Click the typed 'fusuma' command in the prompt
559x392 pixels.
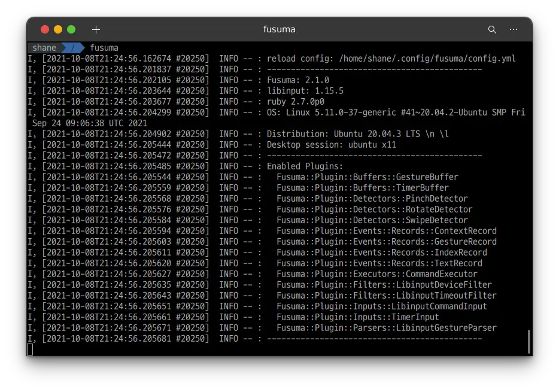pyautogui.click(x=104, y=48)
